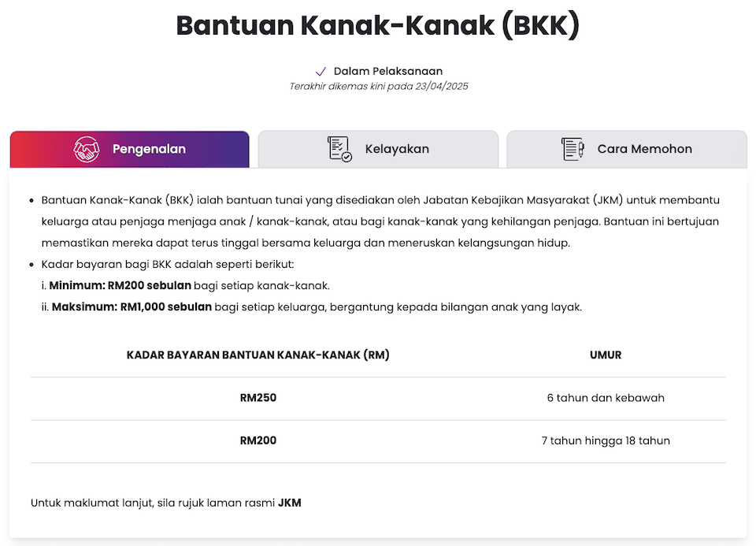The image size is (756, 546).
Task: Select the RM250 rate in the table
Action: (259, 398)
